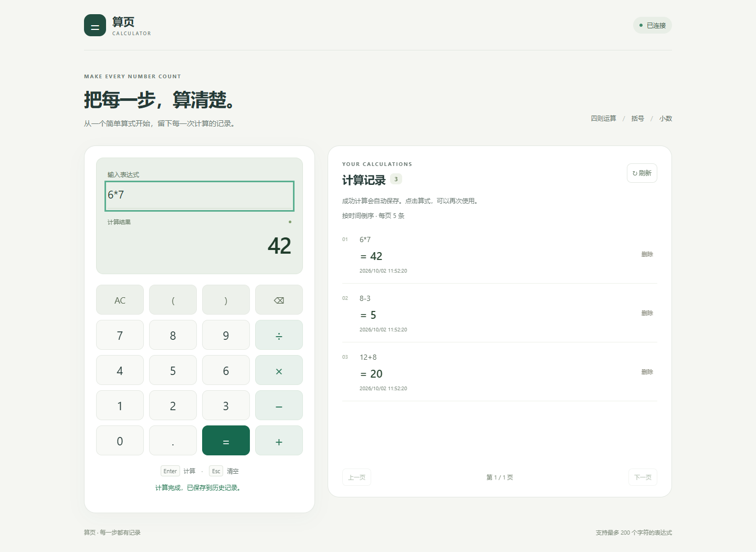
Task: Click the plus operator key
Action: click(x=279, y=441)
